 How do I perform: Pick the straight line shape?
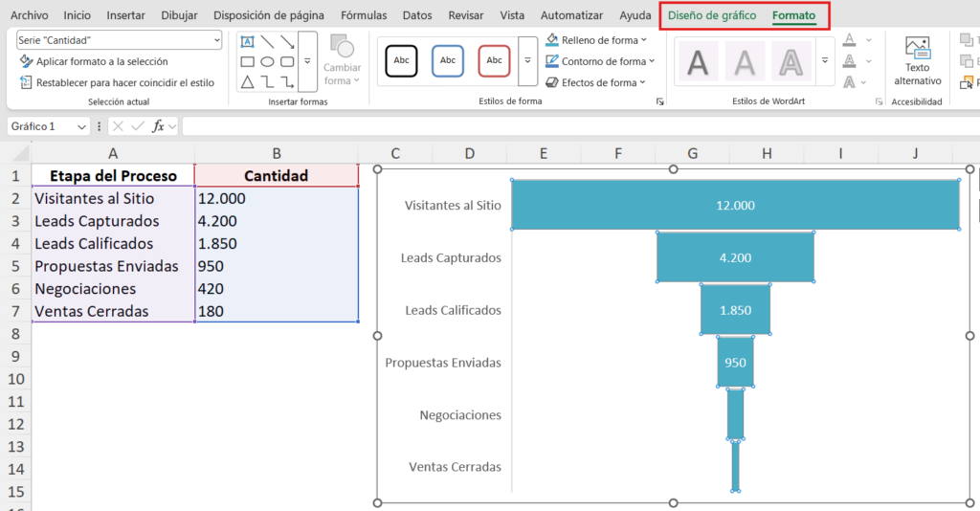tap(268, 42)
